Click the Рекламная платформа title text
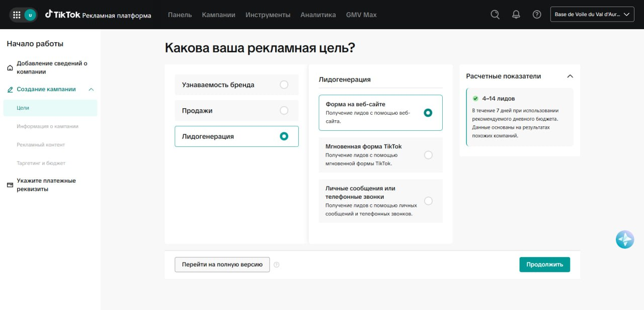Image resolution: width=644 pixels, height=310 pixels. [116, 15]
